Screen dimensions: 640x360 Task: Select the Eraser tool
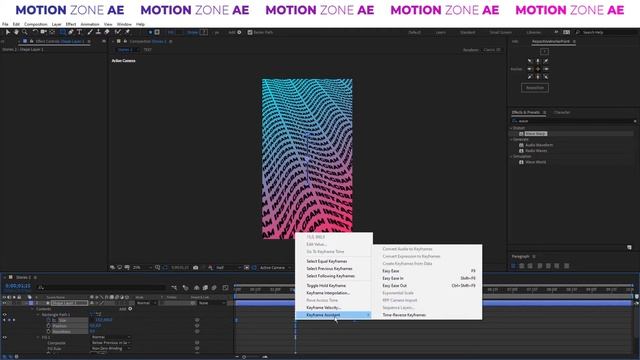coord(107,32)
